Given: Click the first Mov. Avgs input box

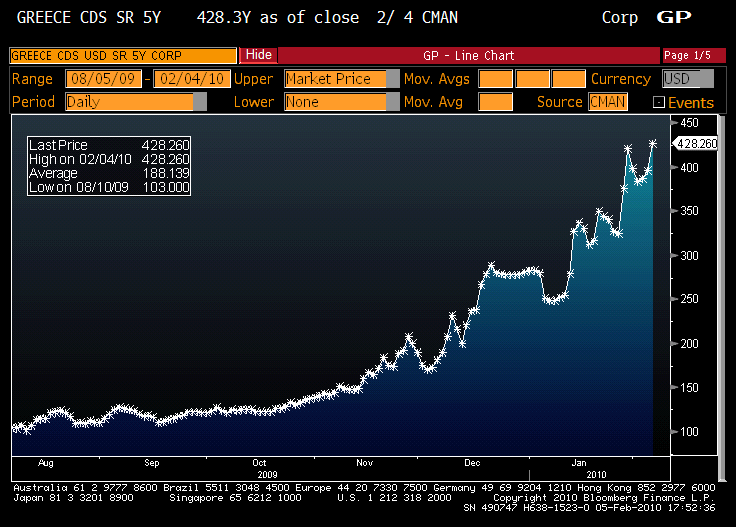Looking at the screenshot, I should (495, 79).
